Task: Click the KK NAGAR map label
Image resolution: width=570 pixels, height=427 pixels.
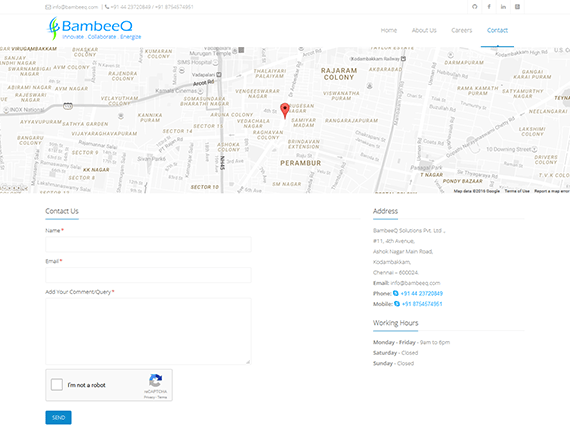Action: 96,170
